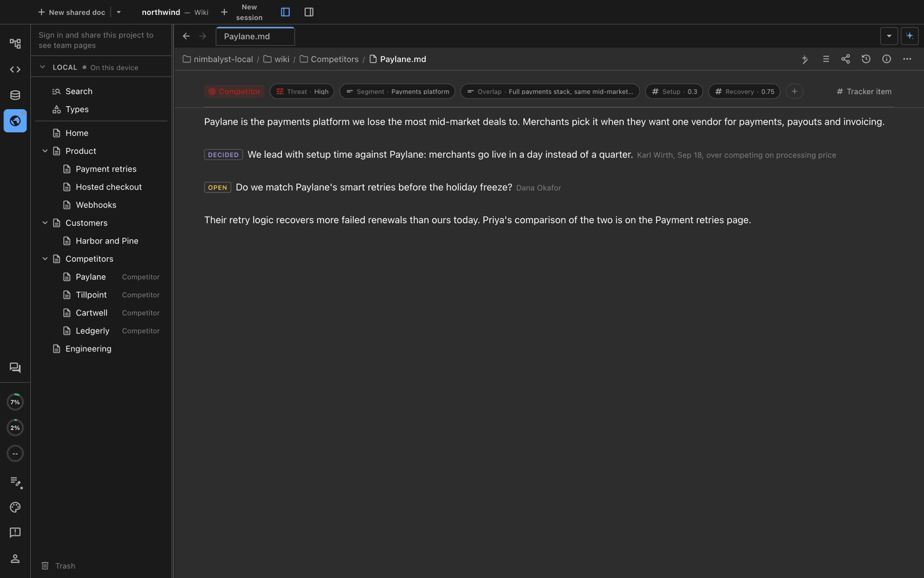Click the lightning action icon in breadcrumb bar

point(804,59)
